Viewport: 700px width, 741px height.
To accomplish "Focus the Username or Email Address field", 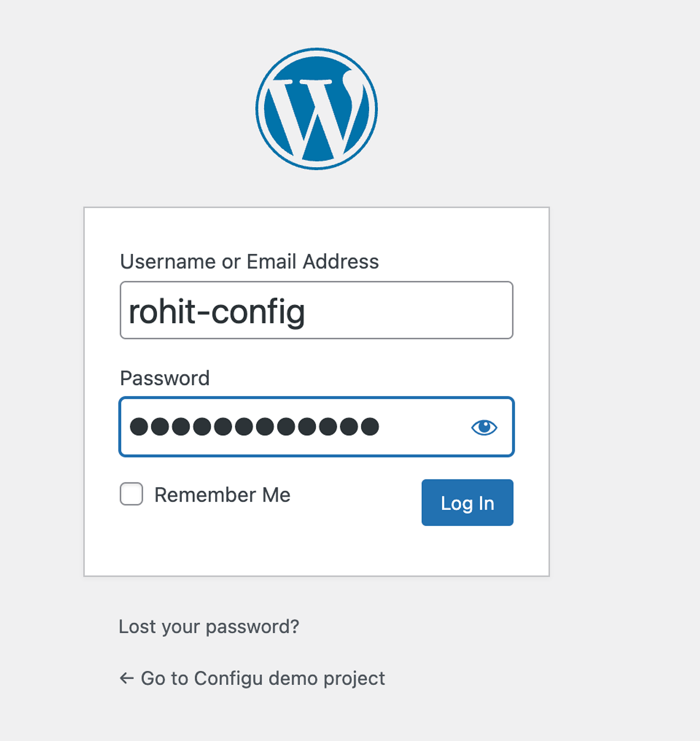I will (316, 310).
